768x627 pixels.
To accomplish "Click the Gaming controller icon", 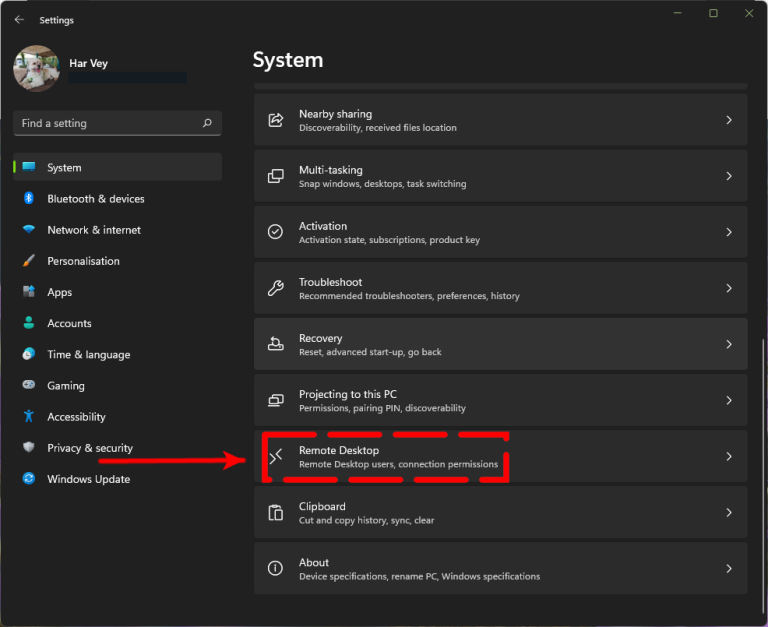I will tap(29, 385).
